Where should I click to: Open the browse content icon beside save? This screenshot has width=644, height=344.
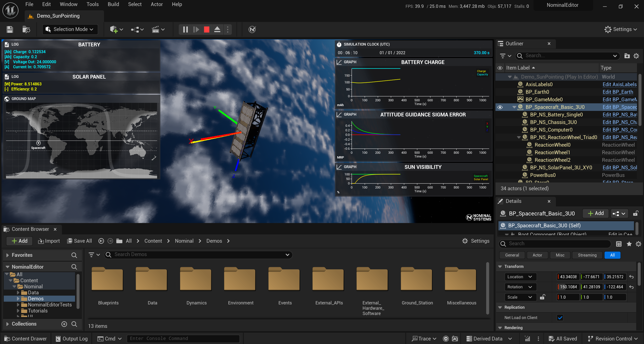tap(26, 29)
